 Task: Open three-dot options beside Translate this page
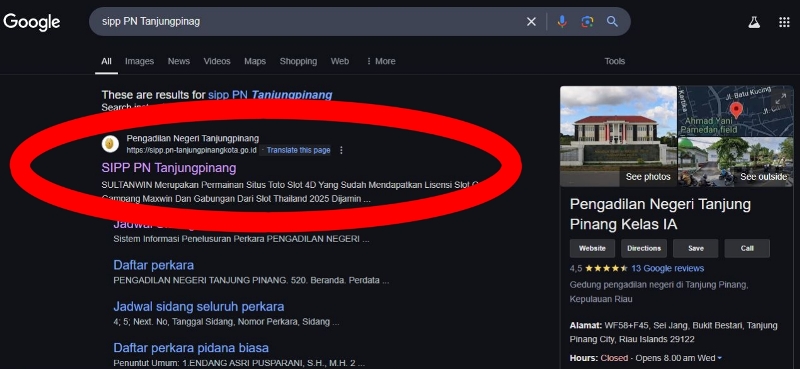coord(341,150)
